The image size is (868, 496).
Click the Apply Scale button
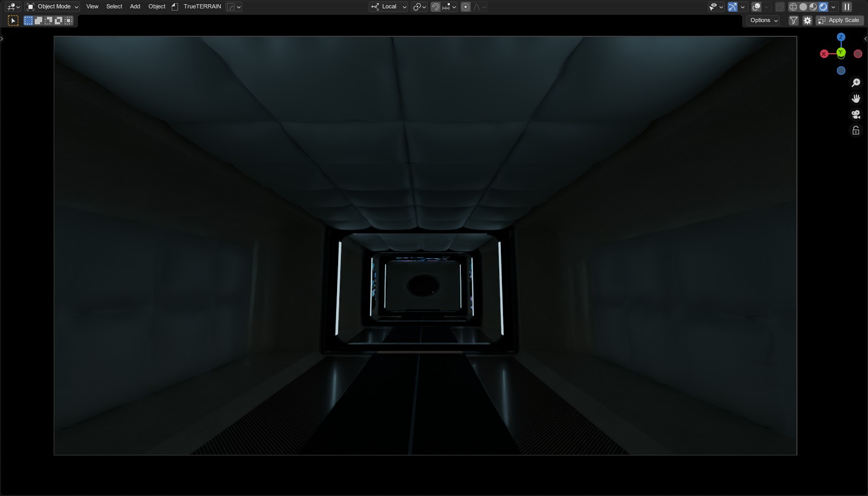840,20
